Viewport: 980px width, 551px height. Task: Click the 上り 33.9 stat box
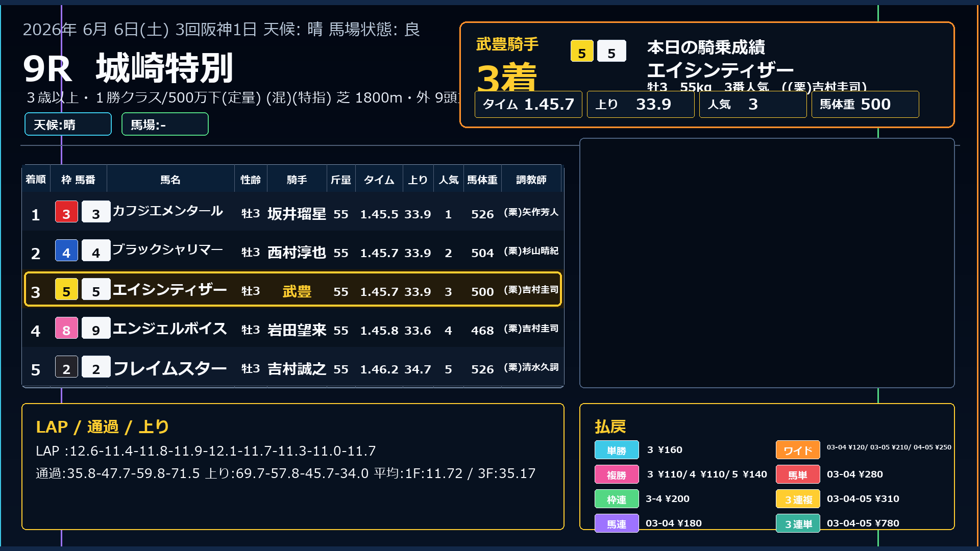coord(641,104)
